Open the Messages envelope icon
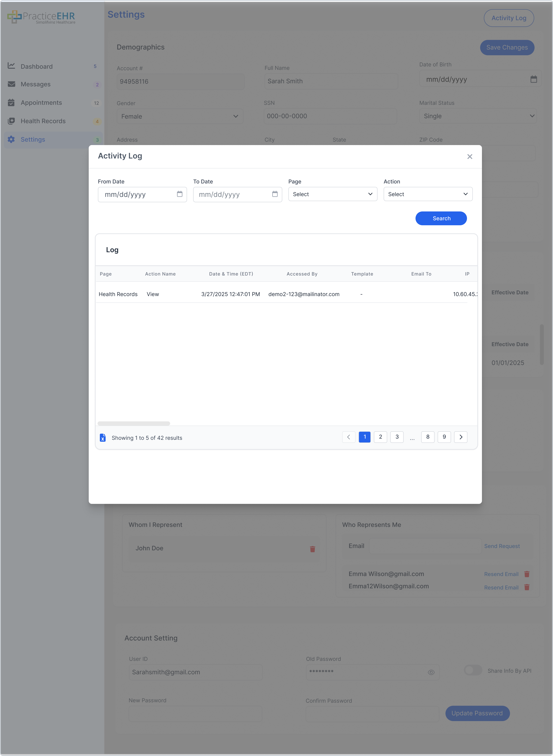 (x=11, y=84)
